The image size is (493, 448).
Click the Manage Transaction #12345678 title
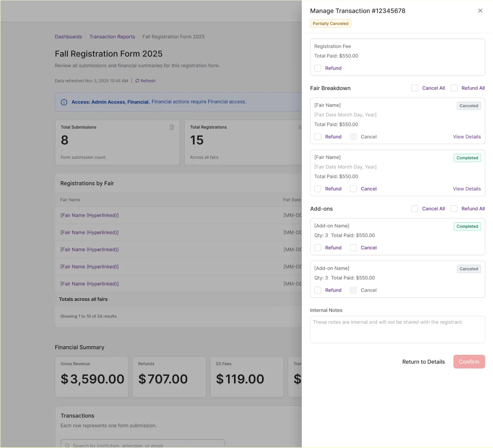[x=358, y=11]
